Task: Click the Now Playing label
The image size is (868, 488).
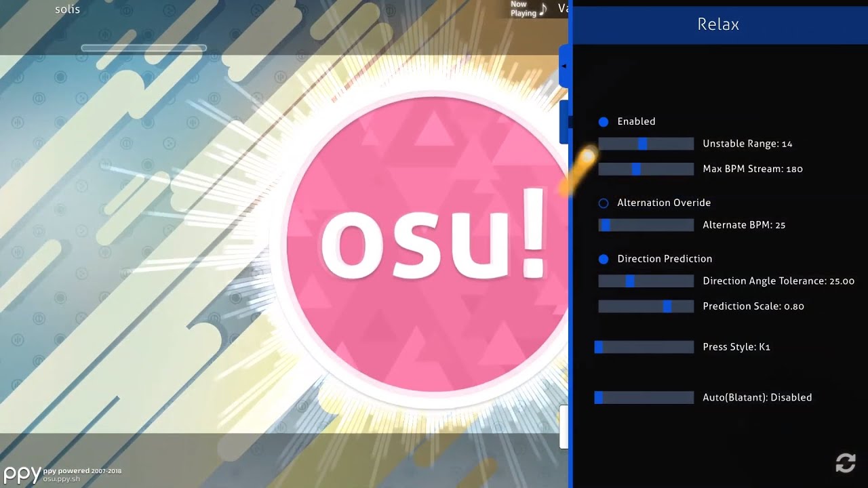Action: tap(524, 9)
